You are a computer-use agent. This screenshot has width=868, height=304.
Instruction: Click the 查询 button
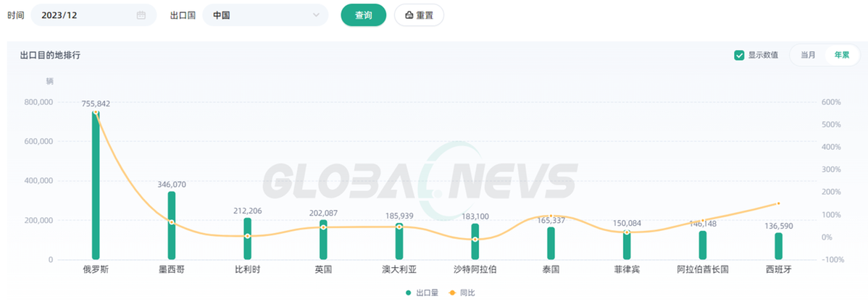coord(363,15)
